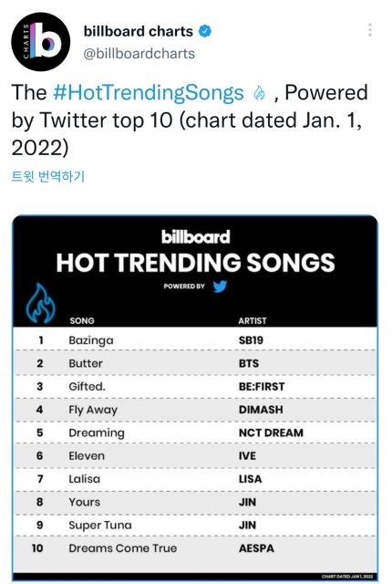Click the @billboardcharts handle
The height and width of the screenshot is (584, 392).
pos(139,54)
